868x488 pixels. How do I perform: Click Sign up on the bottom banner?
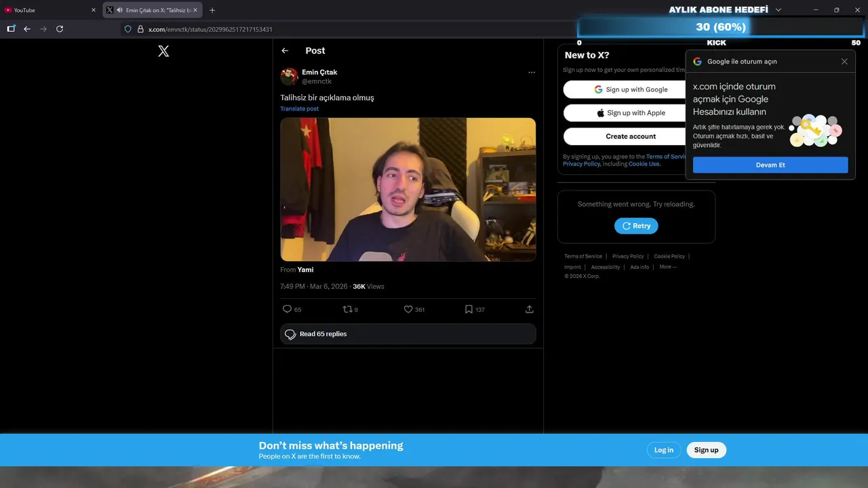tap(706, 450)
